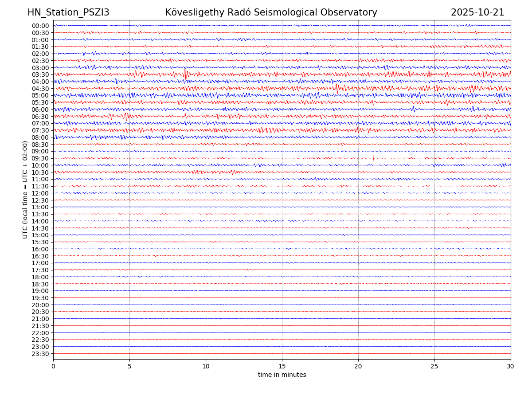Click the HN_Station_PSZI3 station title
The width and height of the screenshot is (532, 399).
coord(68,12)
